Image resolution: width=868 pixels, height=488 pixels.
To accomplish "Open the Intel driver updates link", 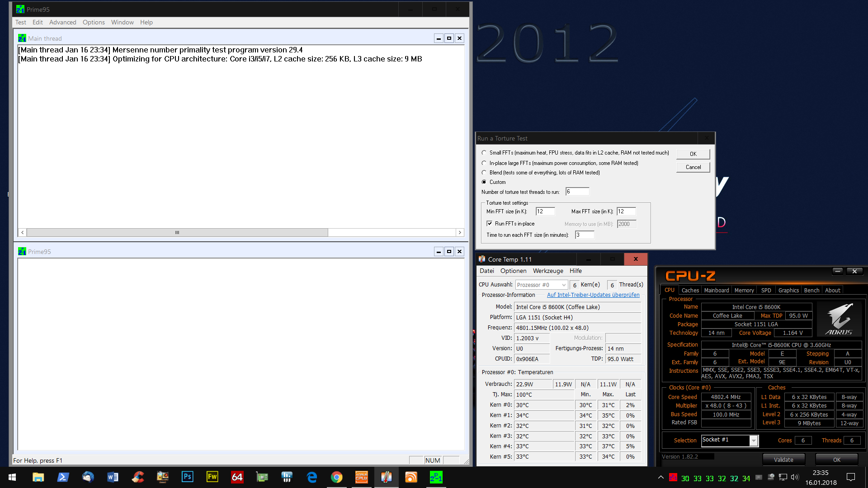I will 593,295.
